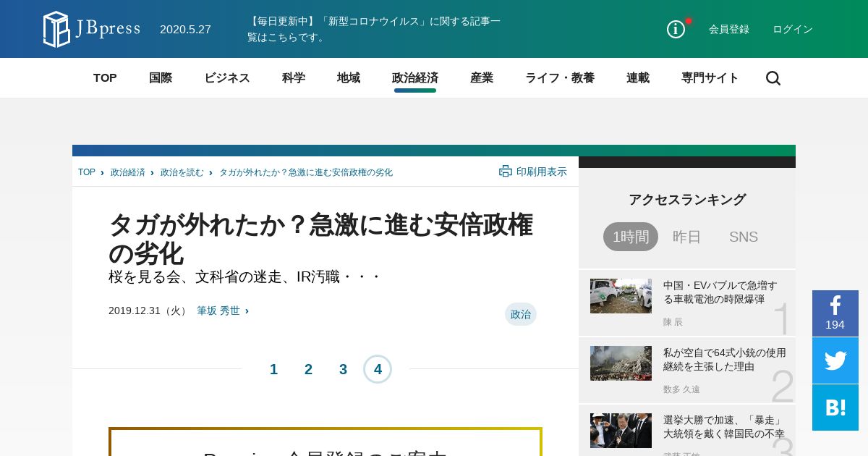Viewport: 868px width, 456px height.
Task: Open the ビジネス menu
Action: (227, 78)
